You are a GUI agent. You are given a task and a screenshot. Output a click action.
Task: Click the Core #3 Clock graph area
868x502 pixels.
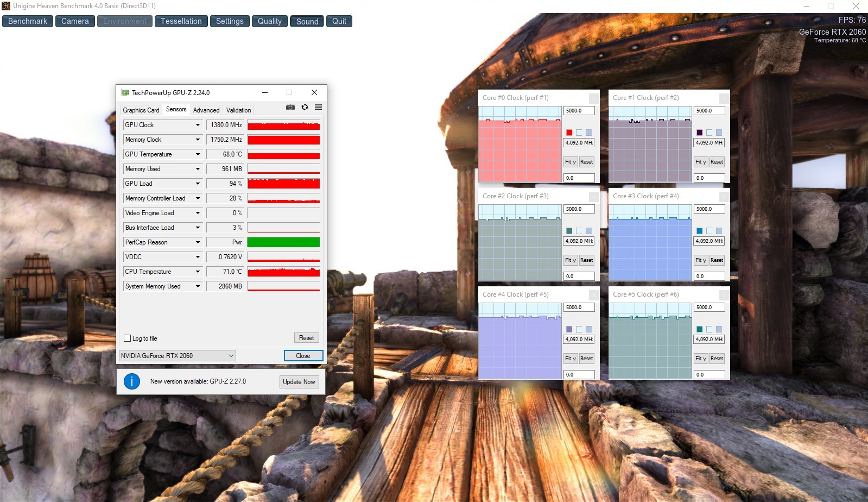pos(650,243)
